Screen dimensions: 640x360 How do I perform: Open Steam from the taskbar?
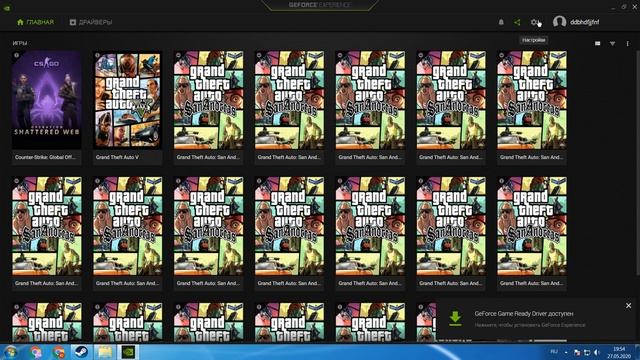(81, 352)
